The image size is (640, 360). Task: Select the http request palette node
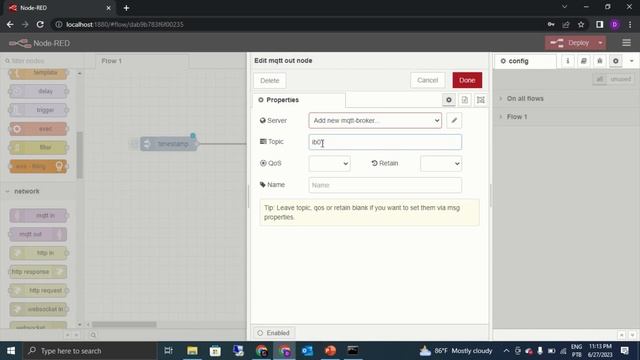[x=38, y=290]
